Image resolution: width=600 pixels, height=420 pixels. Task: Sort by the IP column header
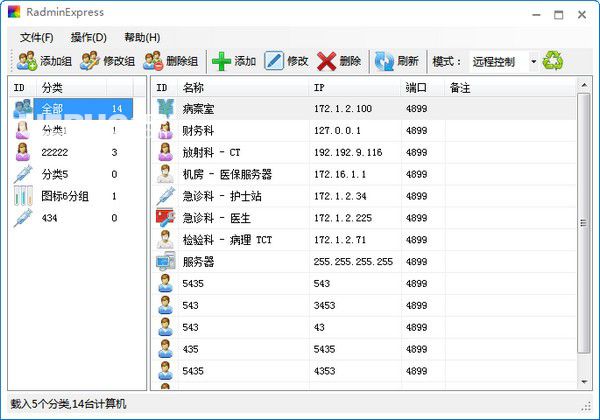[x=355, y=88]
